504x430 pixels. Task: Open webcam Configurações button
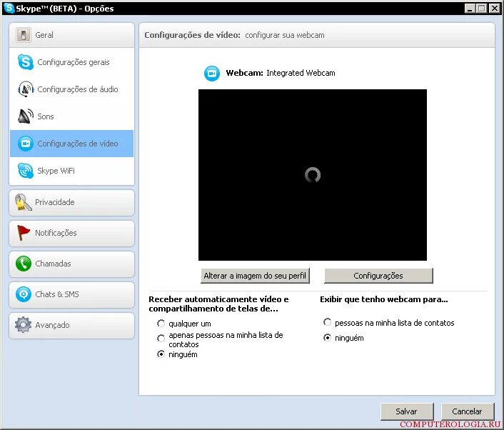click(x=378, y=276)
